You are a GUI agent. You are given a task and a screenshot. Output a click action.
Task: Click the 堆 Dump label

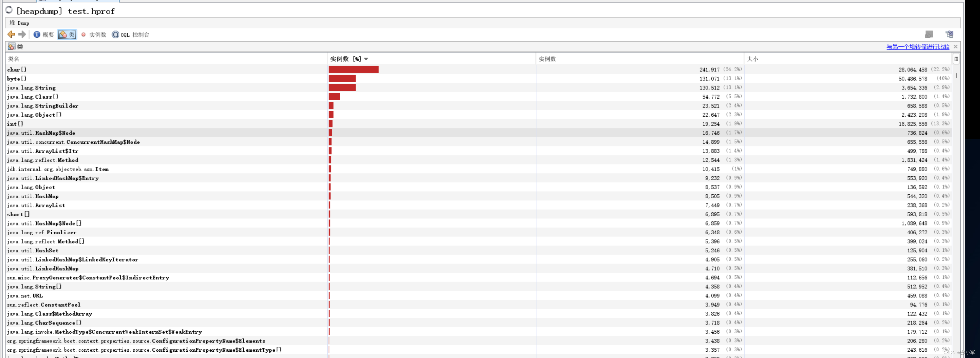click(19, 23)
